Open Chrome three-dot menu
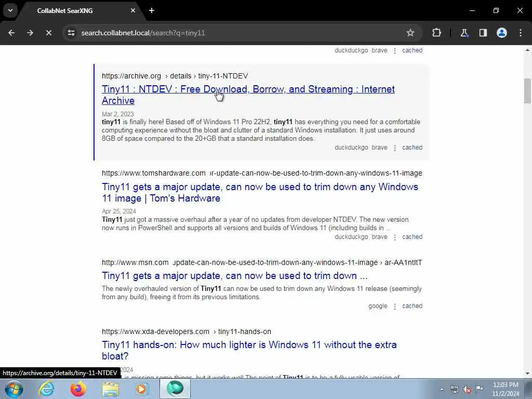The height and width of the screenshot is (399, 532). pyautogui.click(x=521, y=33)
